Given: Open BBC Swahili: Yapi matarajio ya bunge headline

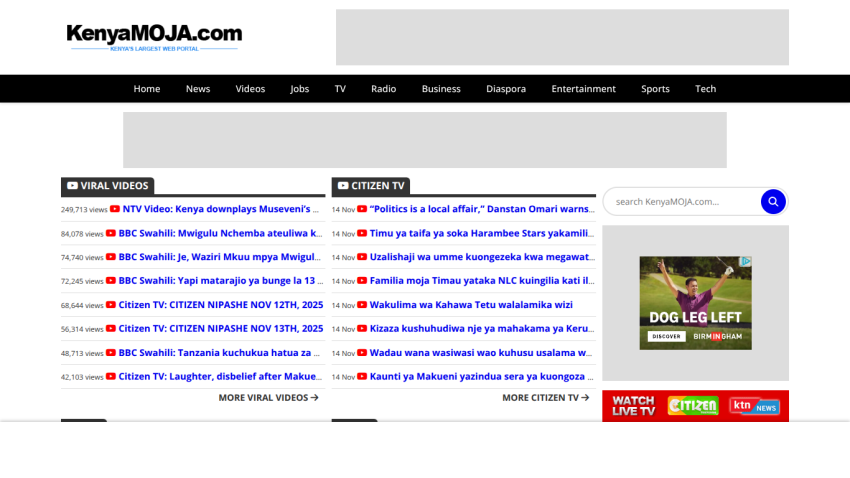Looking at the screenshot, I should click(x=221, y=281).
